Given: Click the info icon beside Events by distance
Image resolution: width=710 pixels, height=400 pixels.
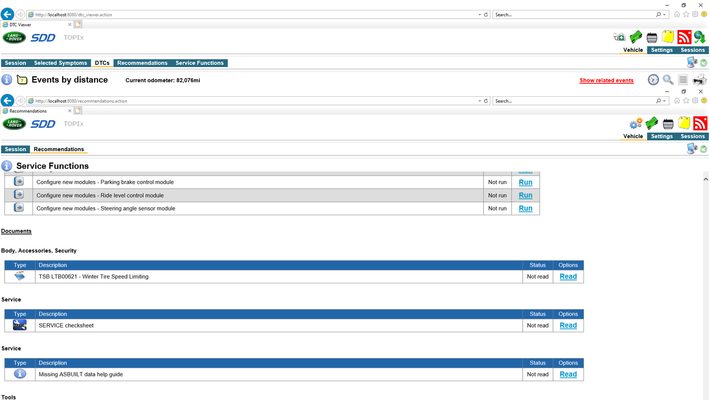Looking at the screenshot, I should (6, 80).
